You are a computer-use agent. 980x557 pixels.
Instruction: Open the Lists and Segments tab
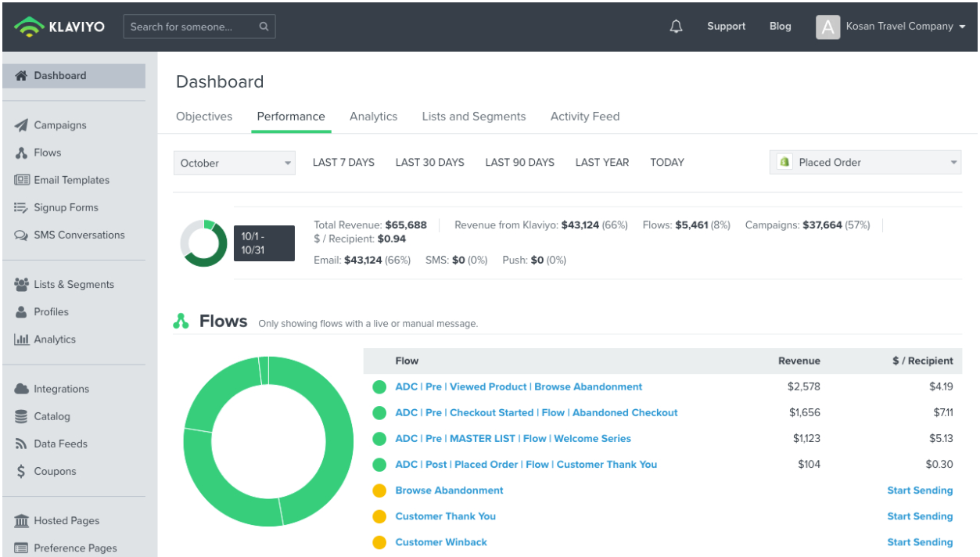474,117
